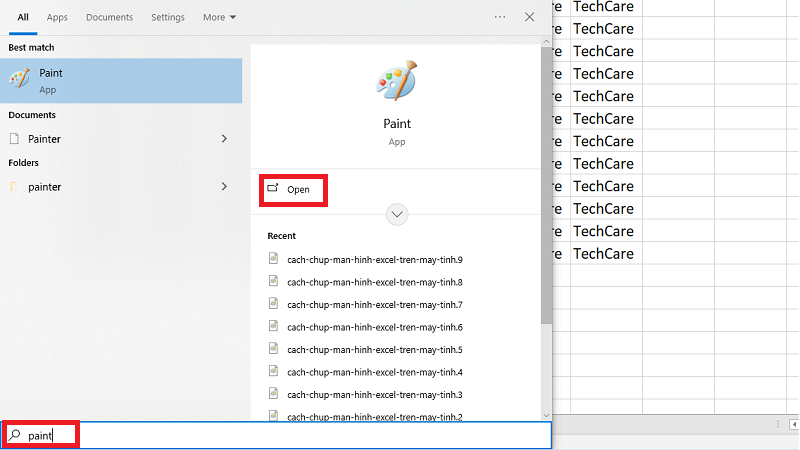Click the large Paint palette icon
Image resolution: width=800 pixels, height=450 pixels.
(x=398, y=82)
